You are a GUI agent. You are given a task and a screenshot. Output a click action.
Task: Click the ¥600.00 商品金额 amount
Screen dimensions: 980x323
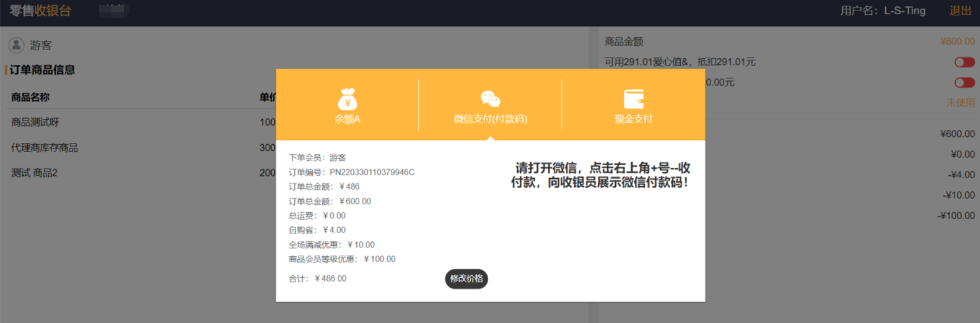(x=957, y=41)
